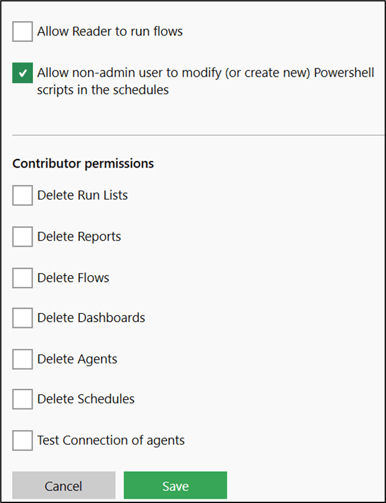386x503 pixels.
Task: Click the "Delete Schedules" label text
Action: [86, 399]
